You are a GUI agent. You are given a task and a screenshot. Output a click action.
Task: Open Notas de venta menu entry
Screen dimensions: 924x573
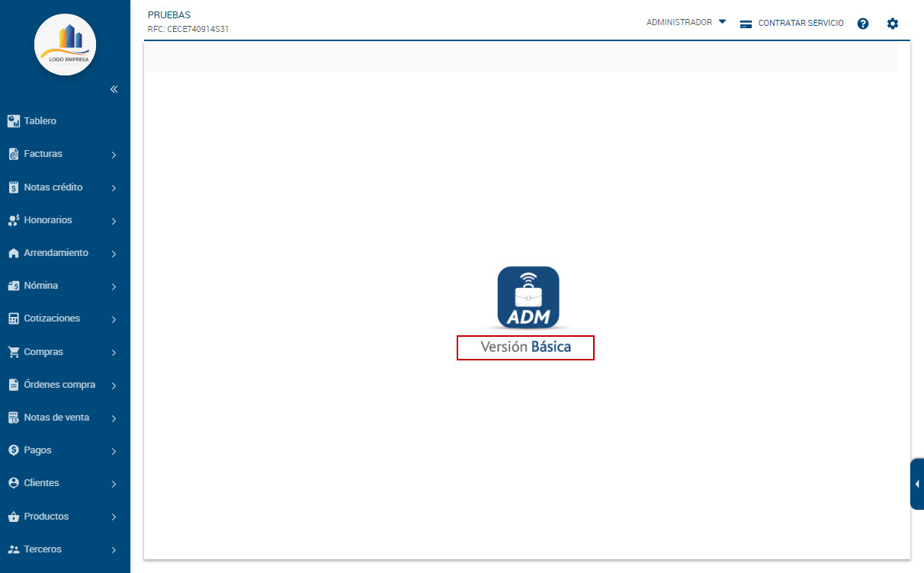[56, 418]
